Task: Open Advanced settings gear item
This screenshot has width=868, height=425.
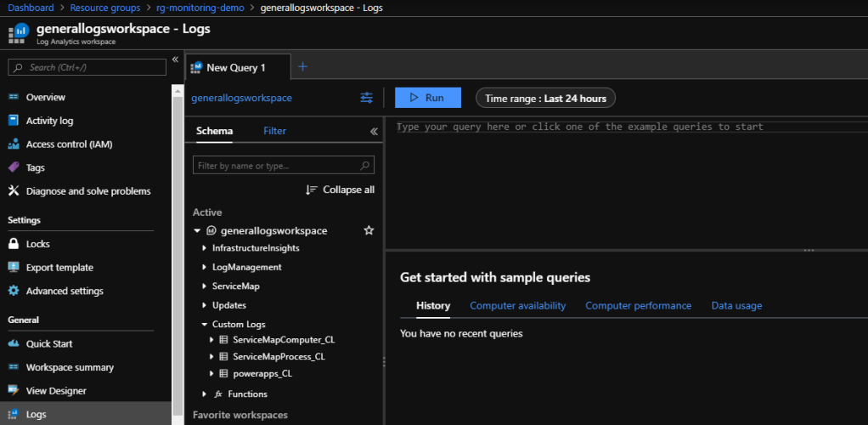Action: [64, 291]
